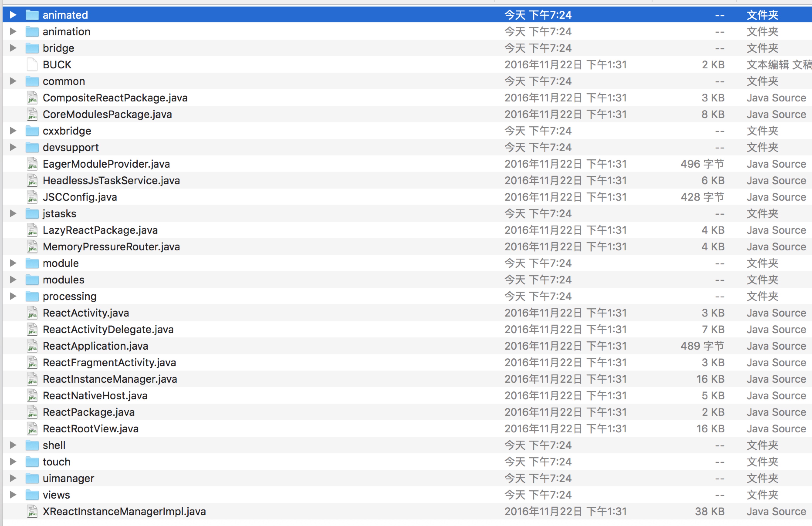The image size is (812, 526).
Task: Click the 7 KB size value
Action: click(713, 330)
